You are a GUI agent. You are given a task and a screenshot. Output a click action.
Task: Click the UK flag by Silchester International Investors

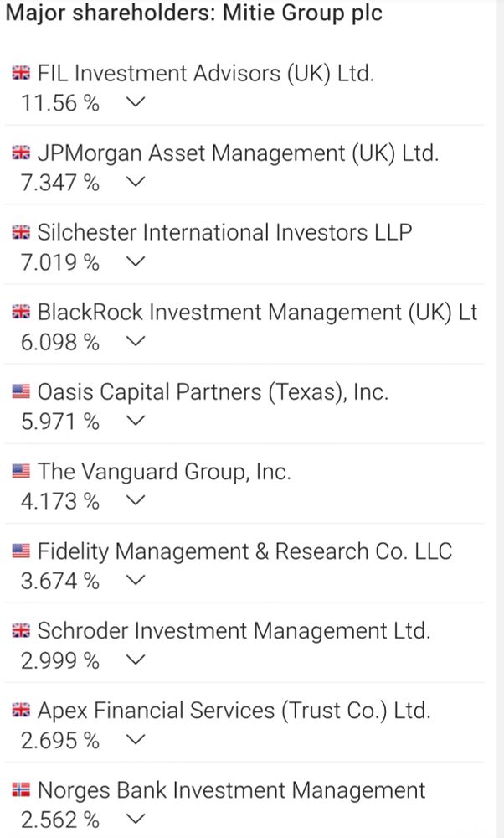pyautogui.click(x=21, y=232)
